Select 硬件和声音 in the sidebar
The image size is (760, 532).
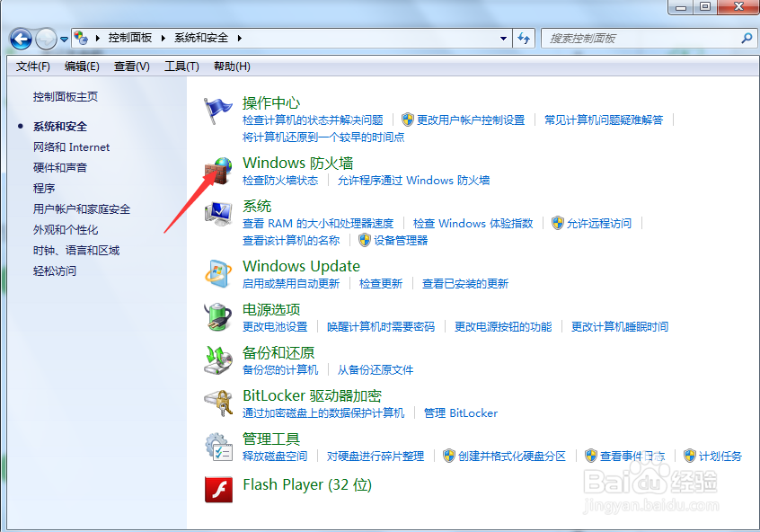(x=60, y=167)
